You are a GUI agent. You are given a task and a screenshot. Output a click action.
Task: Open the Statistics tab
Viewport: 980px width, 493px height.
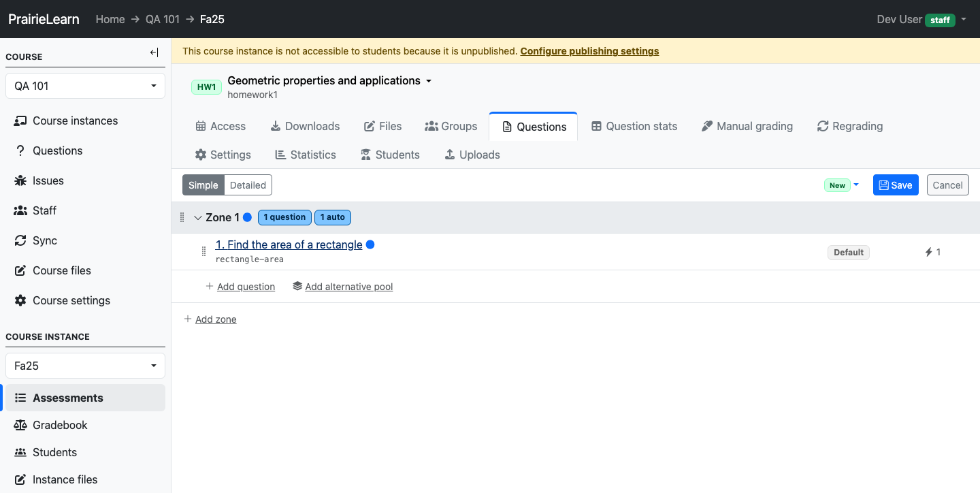pyautogui.click(x=306, y=155)
